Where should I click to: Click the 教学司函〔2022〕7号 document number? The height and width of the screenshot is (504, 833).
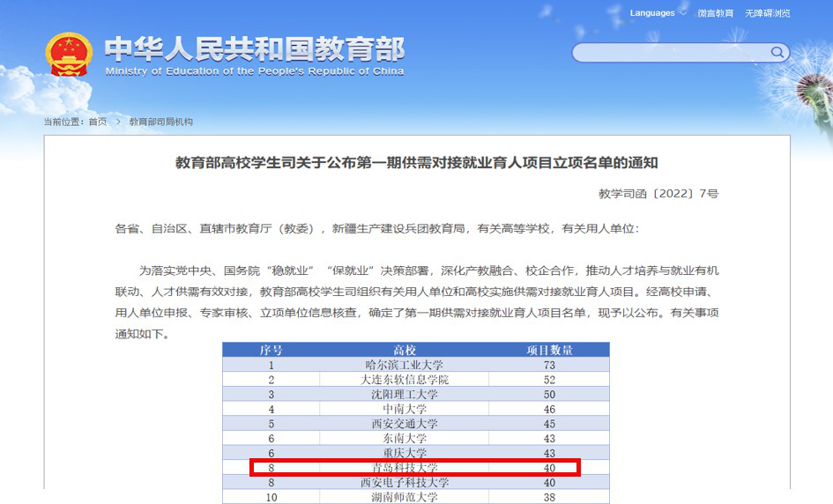point(658,193)
